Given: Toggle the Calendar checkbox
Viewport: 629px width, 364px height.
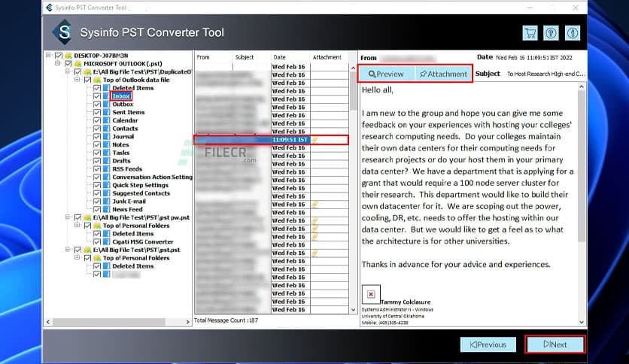Looking at the screenshot, I should (96, 120).
